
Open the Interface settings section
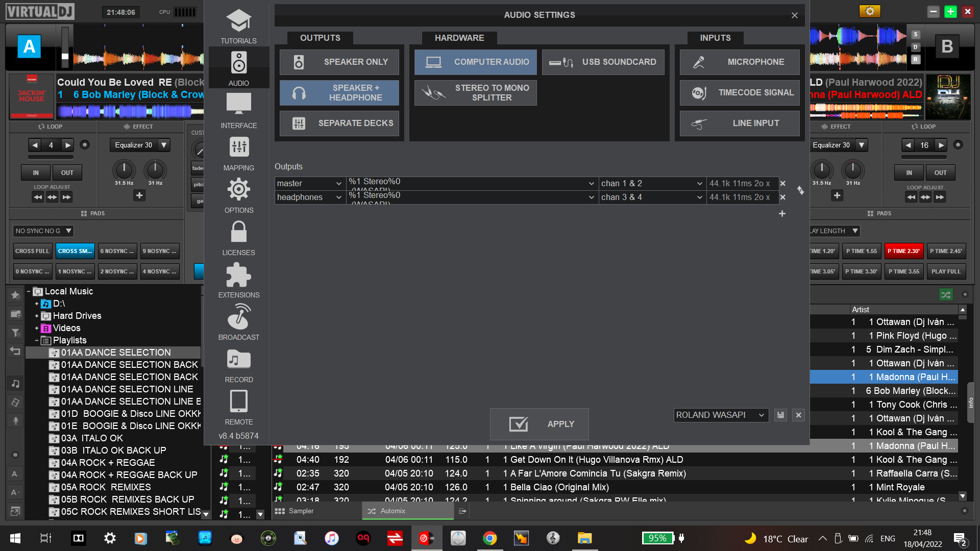pyautogui.click(x=238, y=111)
